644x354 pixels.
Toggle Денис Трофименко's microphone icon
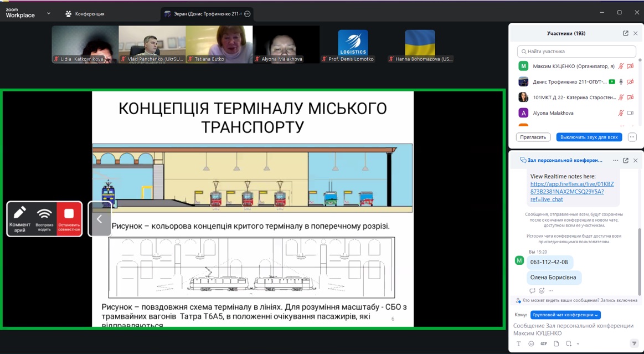point(621,82)
